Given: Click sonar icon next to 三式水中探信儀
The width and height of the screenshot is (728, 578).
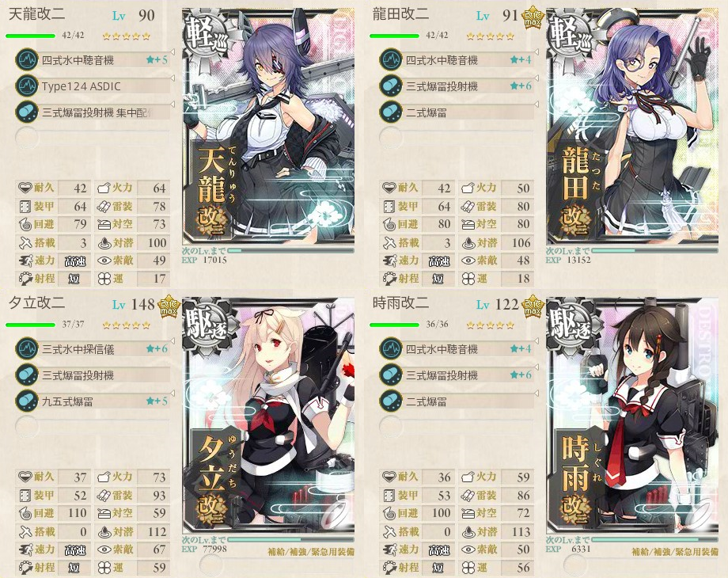Looking at the screenshot, I should point(26,349).
